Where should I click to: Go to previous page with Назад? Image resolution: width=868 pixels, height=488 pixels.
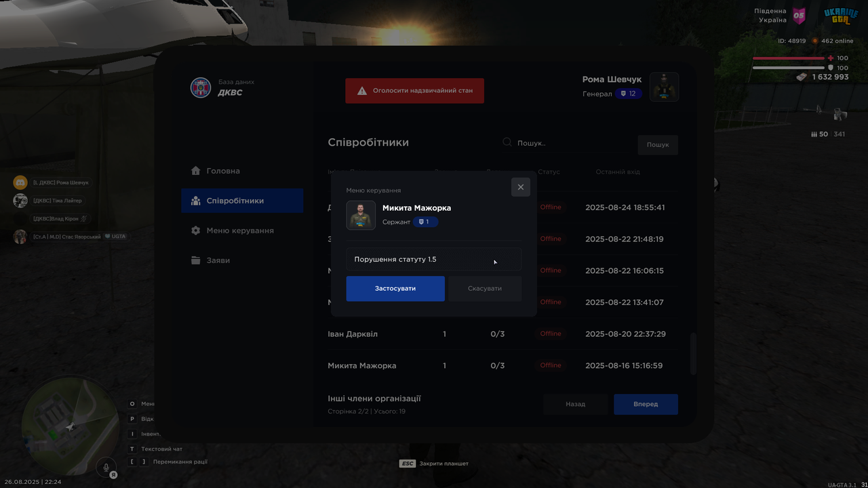[575, 404]
